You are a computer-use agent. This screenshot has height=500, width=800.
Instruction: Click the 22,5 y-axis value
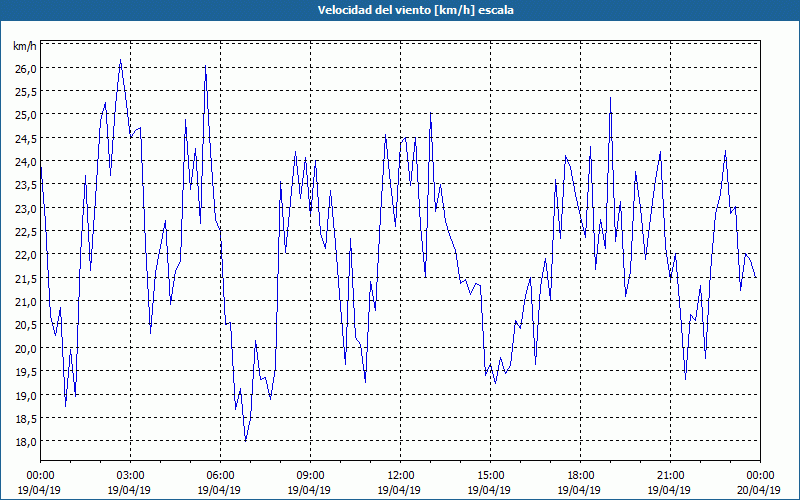click(26, 232)
